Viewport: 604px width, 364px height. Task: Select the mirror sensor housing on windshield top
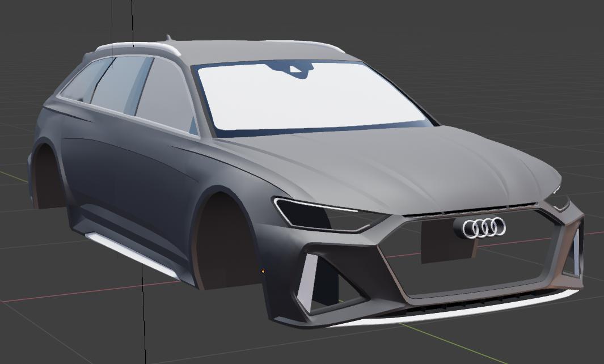tap(292, 70)
